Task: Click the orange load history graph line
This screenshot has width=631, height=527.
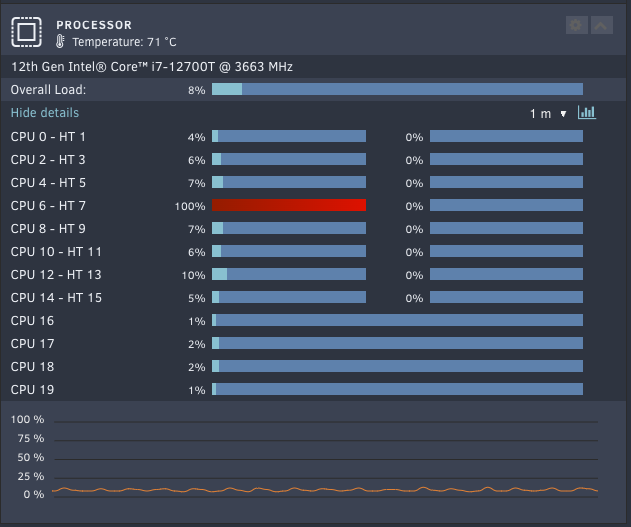Action: pos(325,490)
